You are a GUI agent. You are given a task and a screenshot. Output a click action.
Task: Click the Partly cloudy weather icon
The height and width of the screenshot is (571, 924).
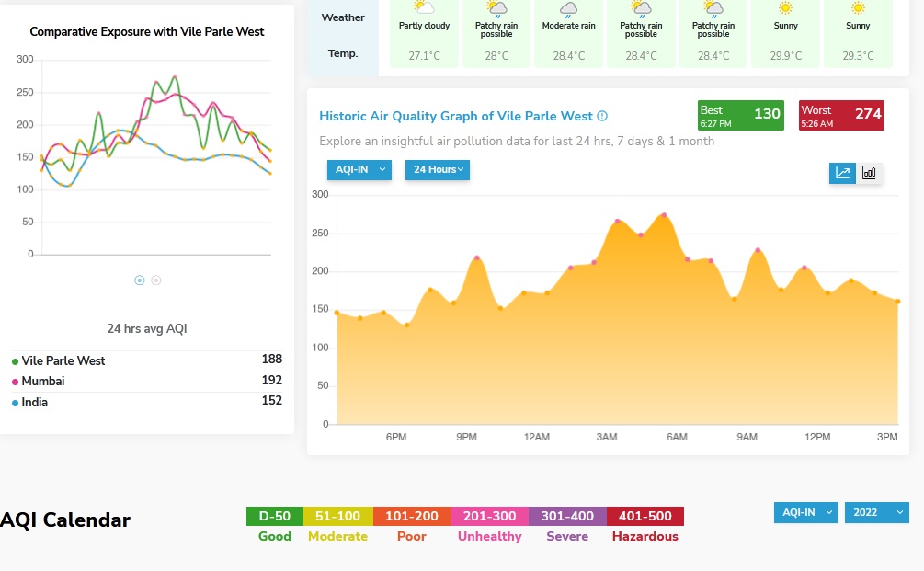pyautogui.click(x=424, y=8)
